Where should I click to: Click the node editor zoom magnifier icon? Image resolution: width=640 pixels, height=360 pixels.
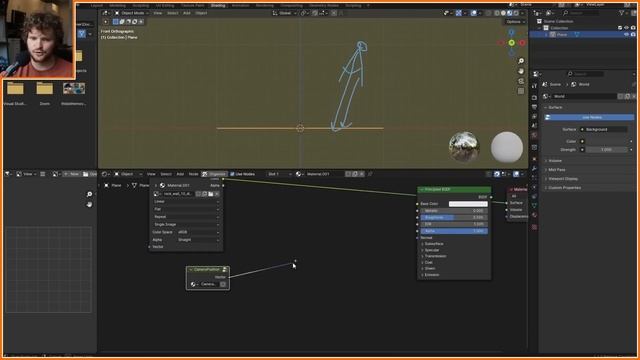point(89,194)
